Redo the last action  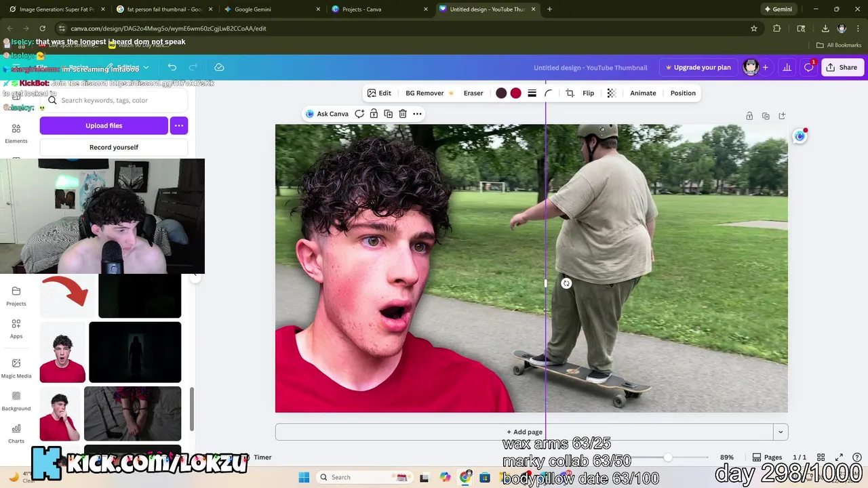pos(193,67)
